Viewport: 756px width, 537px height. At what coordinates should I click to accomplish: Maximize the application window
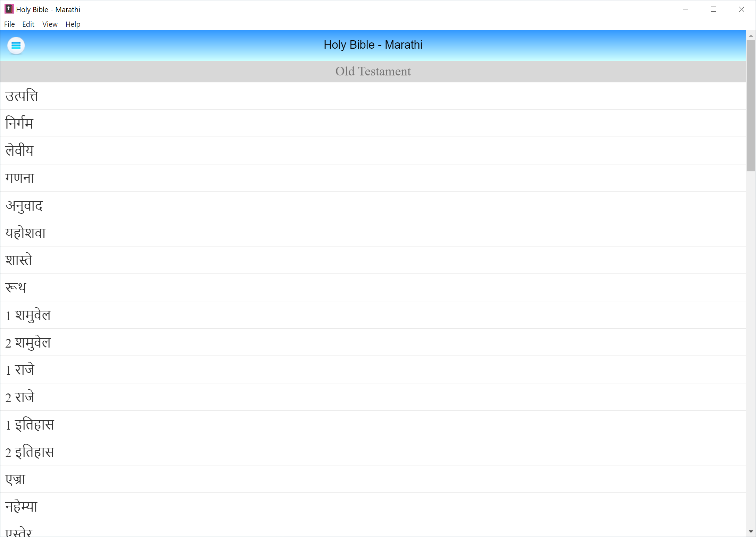pos(713,9)
